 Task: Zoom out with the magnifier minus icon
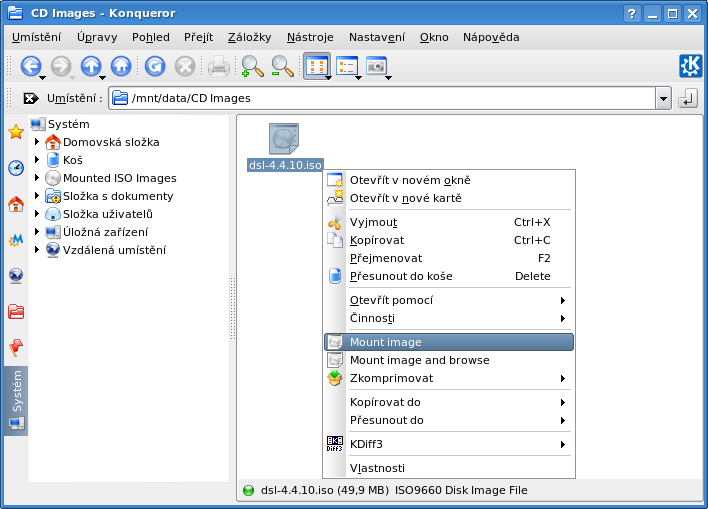[x=283, y=66]
